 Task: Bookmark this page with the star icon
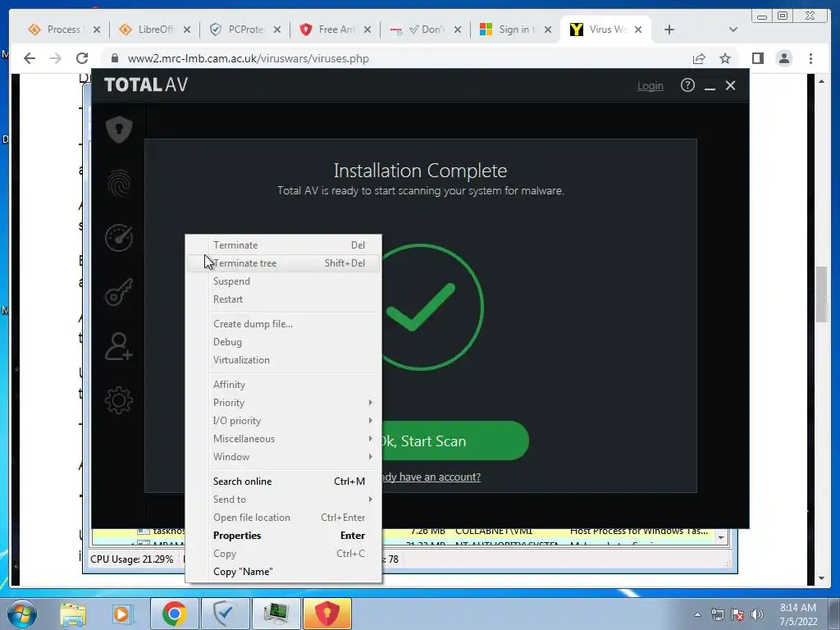[725, 58]
